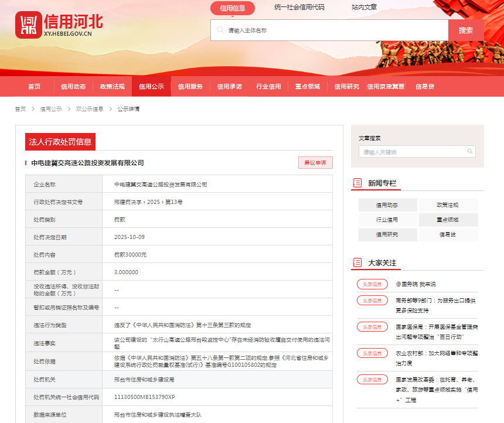
Task: Open 双公示信息 breadcrumb link
Action: point(90,109)
